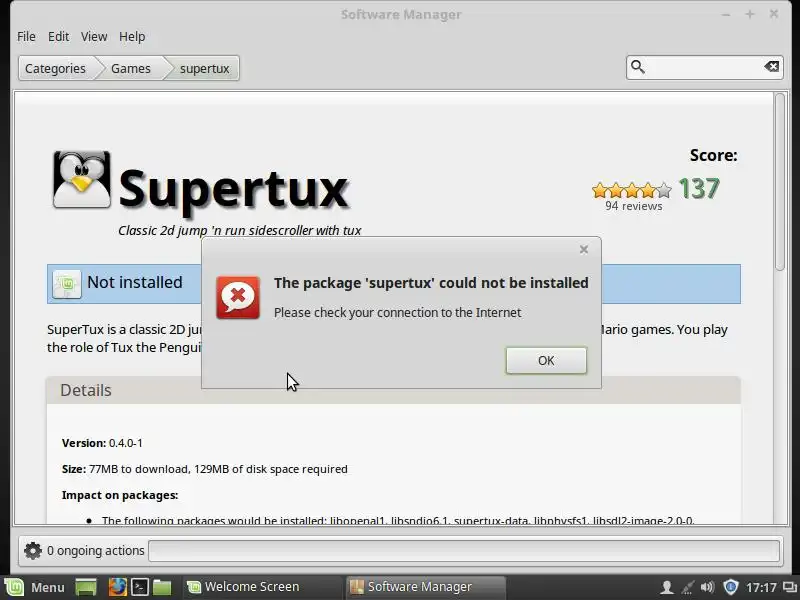Image resolution: width=800 pixels, height=600 pixels.
Task: Select the supertux breadcrumb
Action: click(204, 68)
